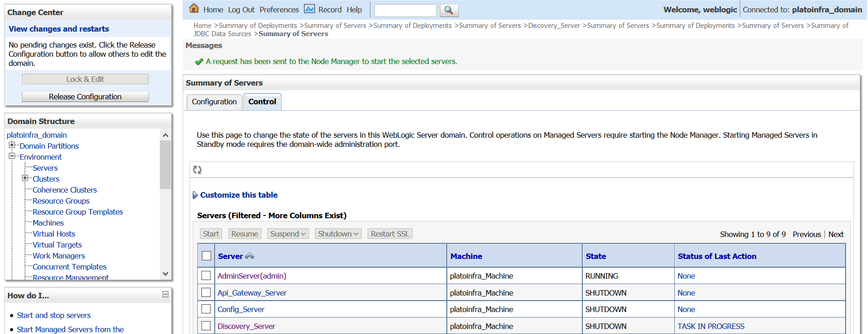Open the Shutdown dropdown button
The width and height of the screenshot is (868, 334).
point(338,234)
